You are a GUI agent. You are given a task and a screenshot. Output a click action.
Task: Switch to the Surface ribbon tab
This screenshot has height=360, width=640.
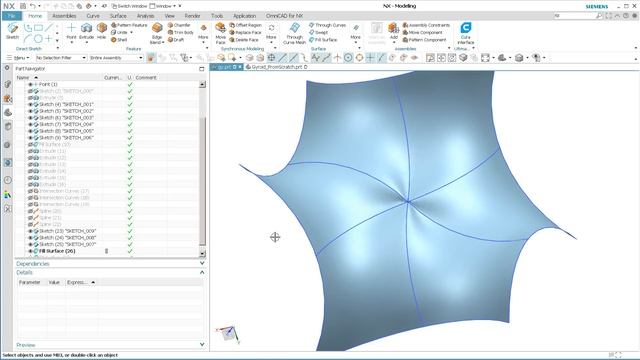(x=118, y=16)
